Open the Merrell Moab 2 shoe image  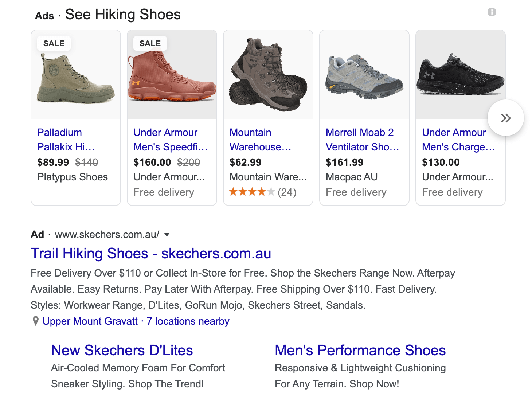tap(364, 75)
